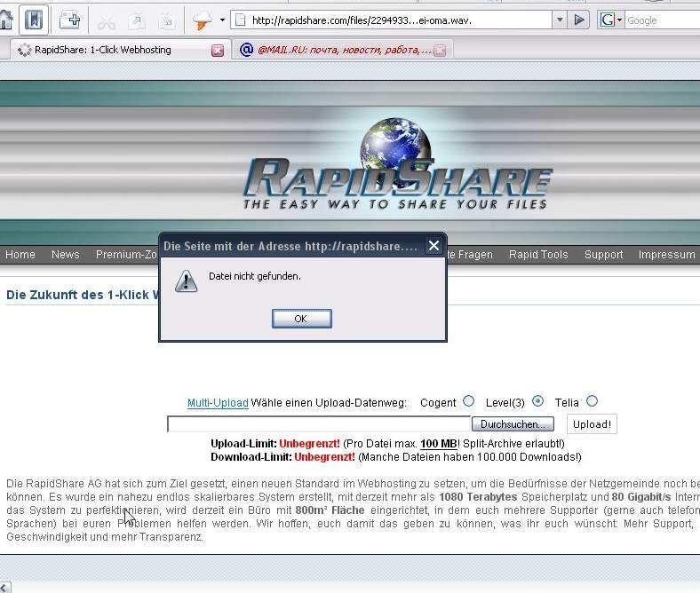The height and width of the screenshot is (593, 700).
Task: Click the Copy icon in toolbar
Action: [137, 21]
